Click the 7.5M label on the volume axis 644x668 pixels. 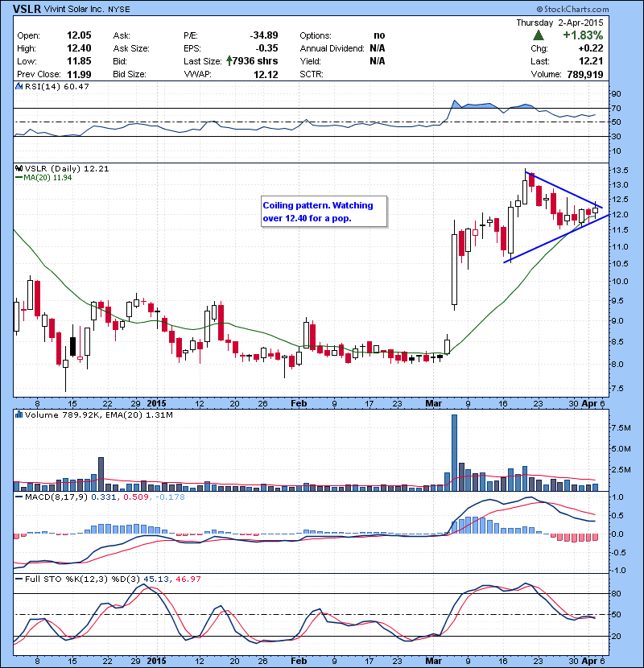coord(621,427)
